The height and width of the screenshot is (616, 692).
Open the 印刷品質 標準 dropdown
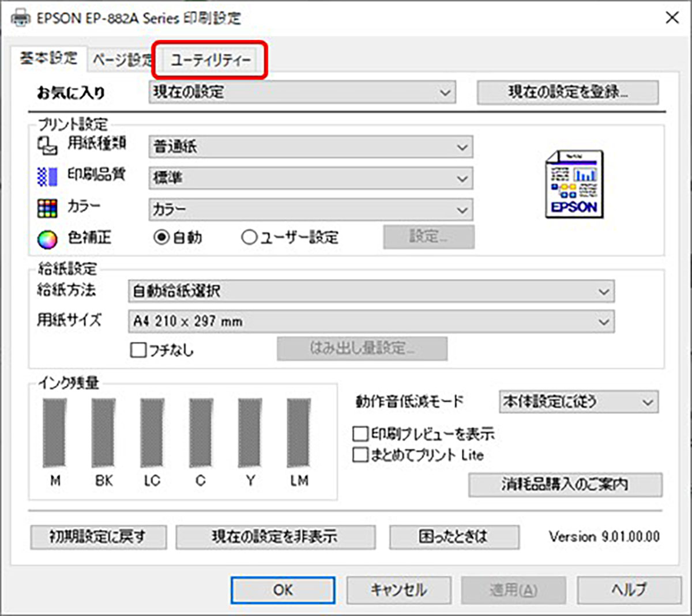pos(311,178)
